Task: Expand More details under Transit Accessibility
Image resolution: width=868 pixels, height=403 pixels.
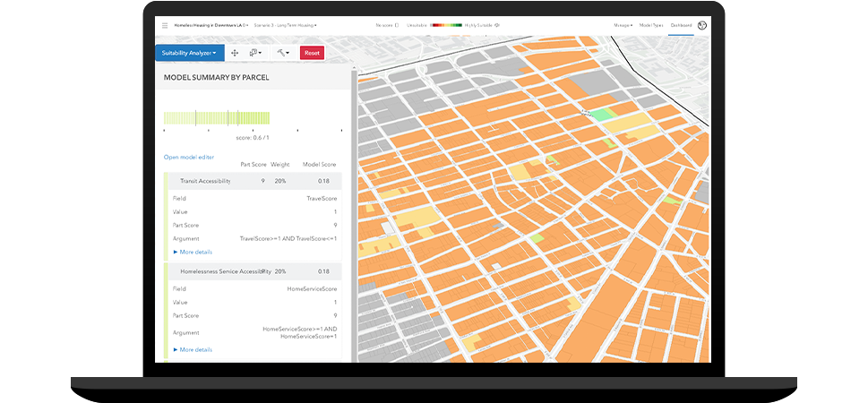Action: click(x=193, y=252)
